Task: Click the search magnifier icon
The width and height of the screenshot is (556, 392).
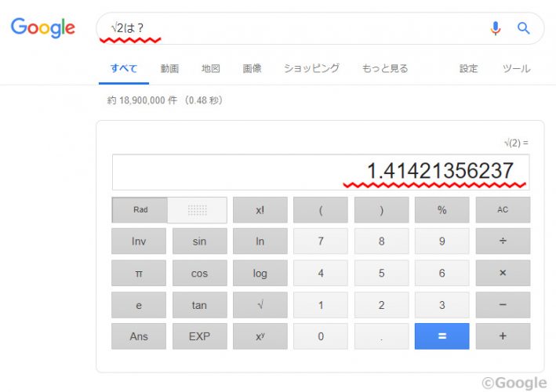Action: [x=523, y=28]
